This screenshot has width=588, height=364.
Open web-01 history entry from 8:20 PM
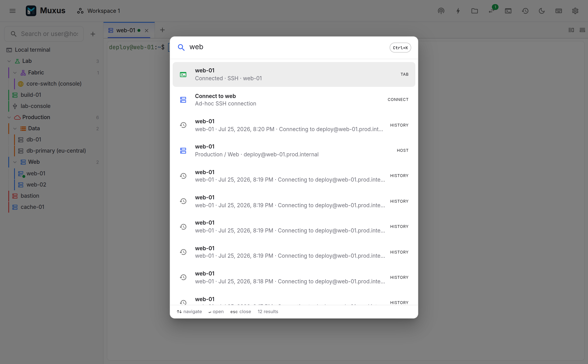294,125
